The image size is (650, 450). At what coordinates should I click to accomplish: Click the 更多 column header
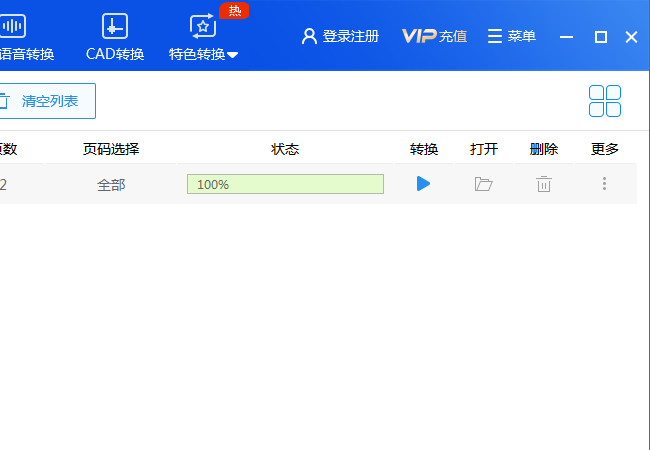click(x=605, y=149)
